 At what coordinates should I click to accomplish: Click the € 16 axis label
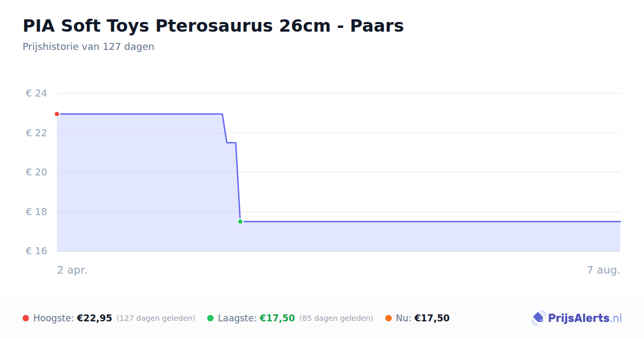36,251
